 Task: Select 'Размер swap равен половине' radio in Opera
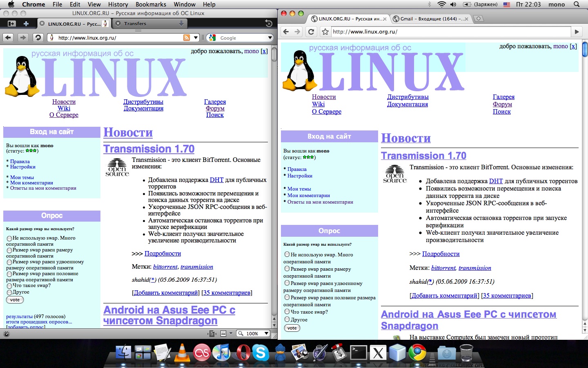pyautogui.click(x=9, y=274)
